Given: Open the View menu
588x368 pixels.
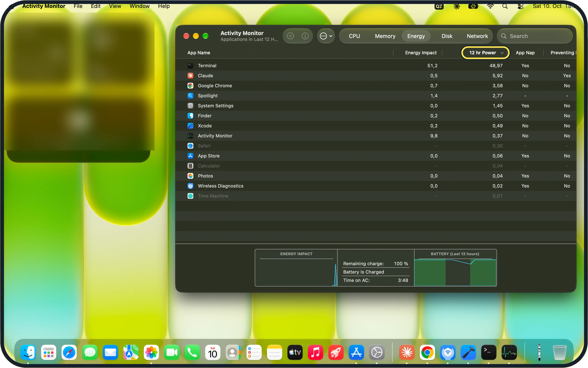Looking at the screenshot, I should 115,6.
